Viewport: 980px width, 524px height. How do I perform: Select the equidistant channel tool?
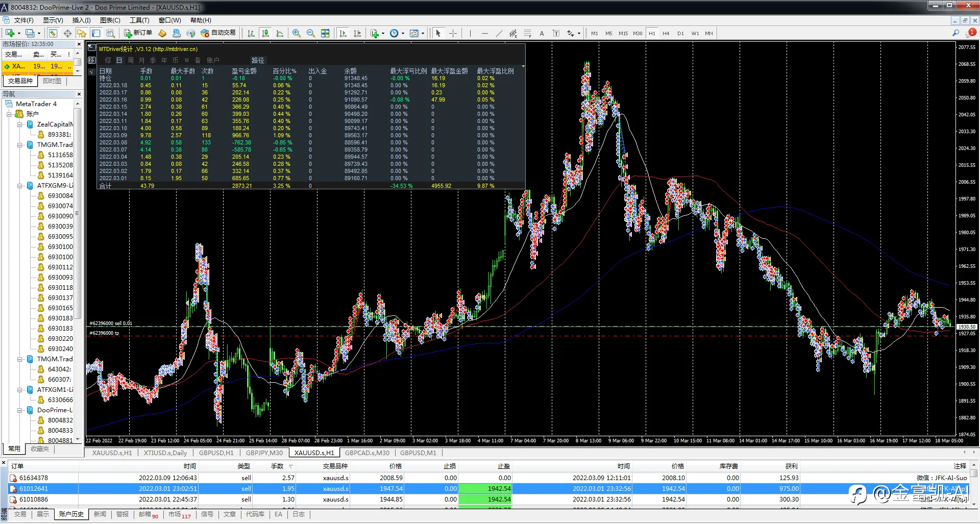click(513, 33)
